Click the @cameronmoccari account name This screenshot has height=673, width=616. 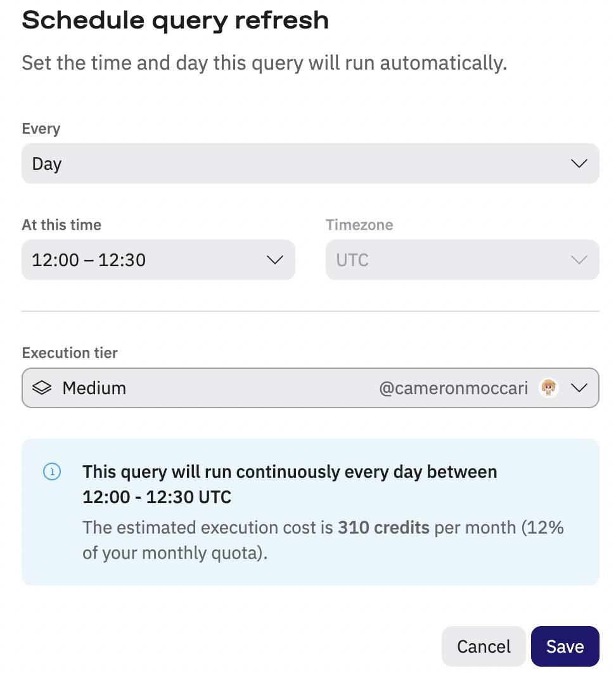pyautogui.click(x=453, y=388)
